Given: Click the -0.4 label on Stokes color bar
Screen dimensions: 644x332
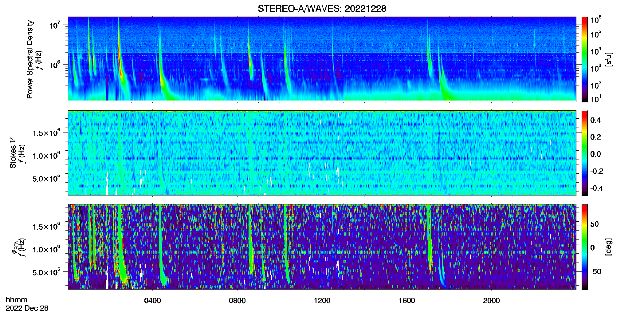Looking at the screenshot, I should coord(597,188).
